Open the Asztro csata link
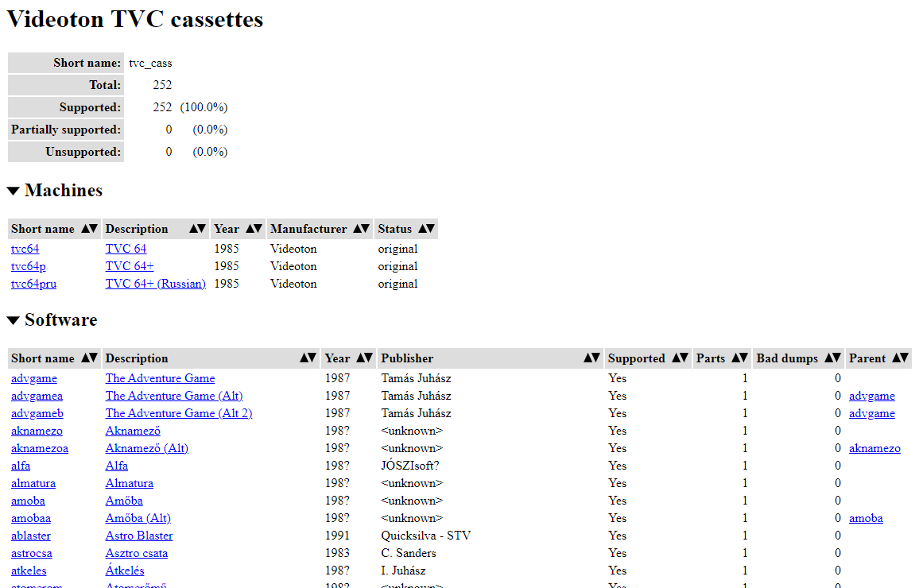Viewport: 923px width, 588px height. point(137,554)
